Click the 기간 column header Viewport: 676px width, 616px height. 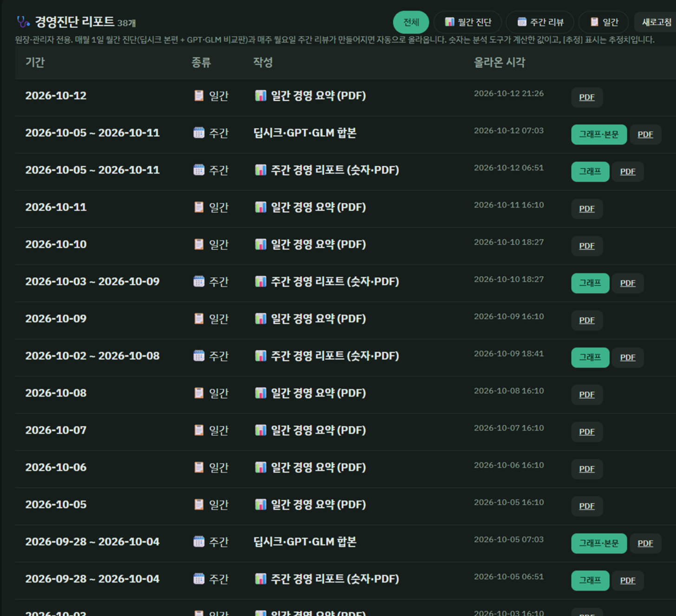click(35, 62)
